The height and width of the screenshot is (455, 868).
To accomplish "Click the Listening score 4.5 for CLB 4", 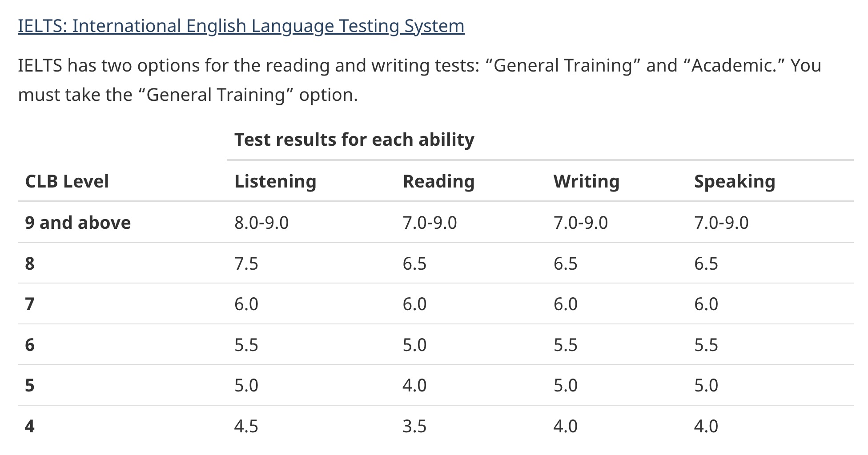I will coord(246,427).
